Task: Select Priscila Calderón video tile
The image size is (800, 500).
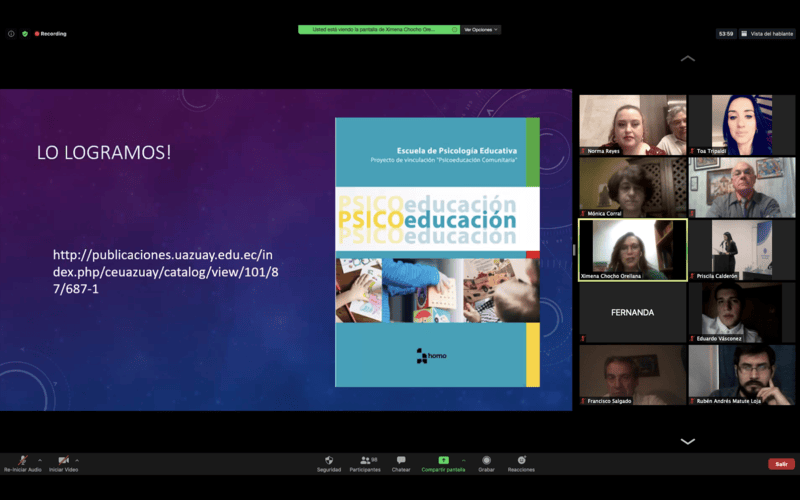Action: click(742, 250)
